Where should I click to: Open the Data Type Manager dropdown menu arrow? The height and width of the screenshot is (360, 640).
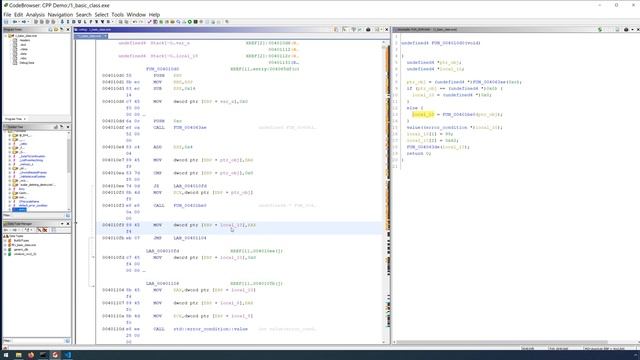(62, 224)
